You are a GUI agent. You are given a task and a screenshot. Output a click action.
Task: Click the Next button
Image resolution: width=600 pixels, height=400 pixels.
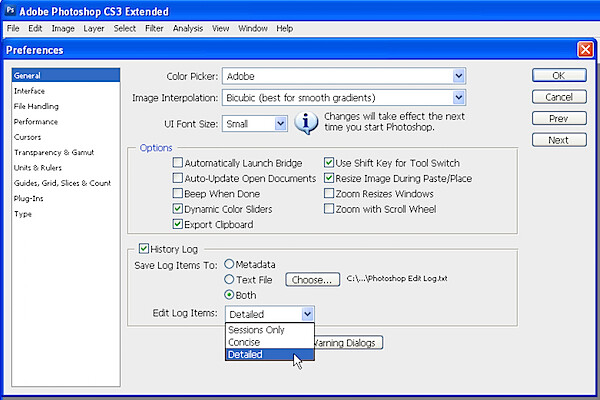coord(559,140)
